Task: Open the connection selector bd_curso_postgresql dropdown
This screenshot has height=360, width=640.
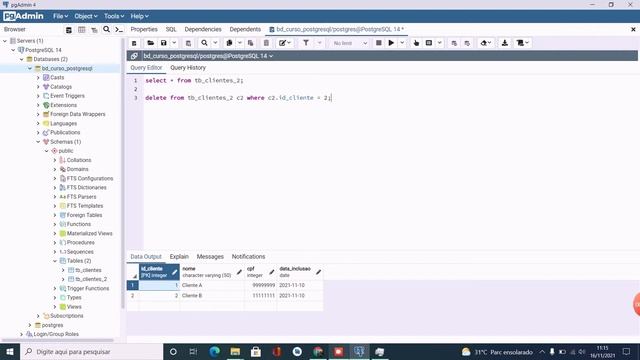Action: click(x=208, y=56)
